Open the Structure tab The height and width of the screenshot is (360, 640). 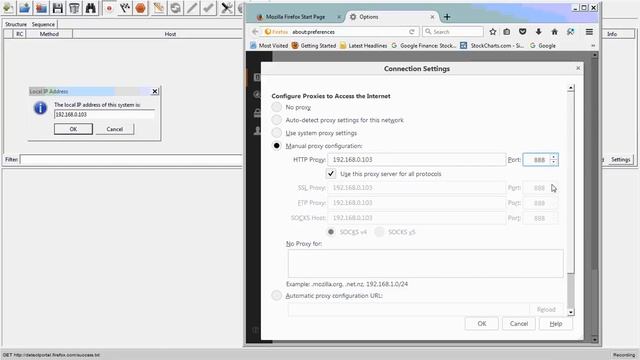[x=16, y=24]
